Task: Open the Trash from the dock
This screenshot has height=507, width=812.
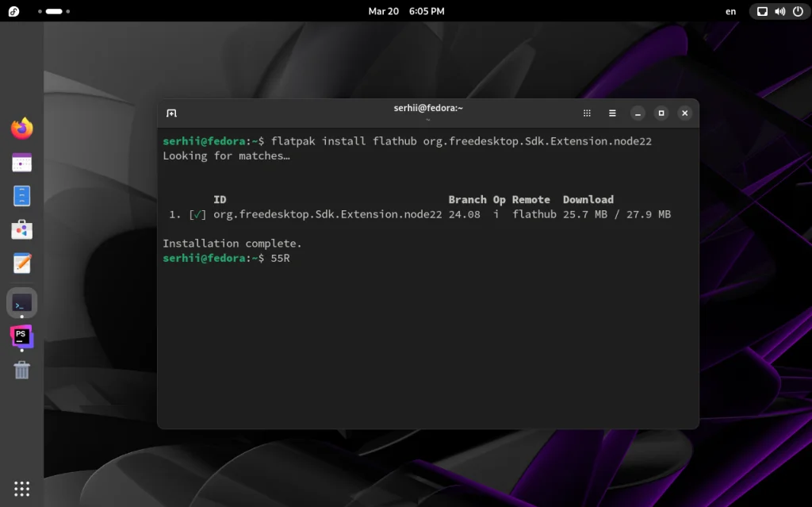Action: click(21, 370)
